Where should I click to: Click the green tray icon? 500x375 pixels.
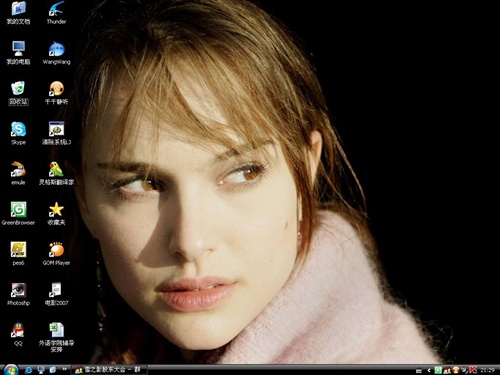(438, 370)
